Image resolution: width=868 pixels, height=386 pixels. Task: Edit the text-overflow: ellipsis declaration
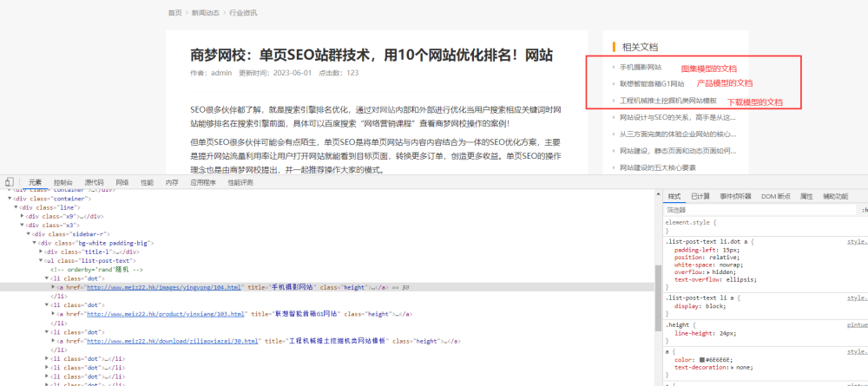pyautogui.click(x=715, y=279)
